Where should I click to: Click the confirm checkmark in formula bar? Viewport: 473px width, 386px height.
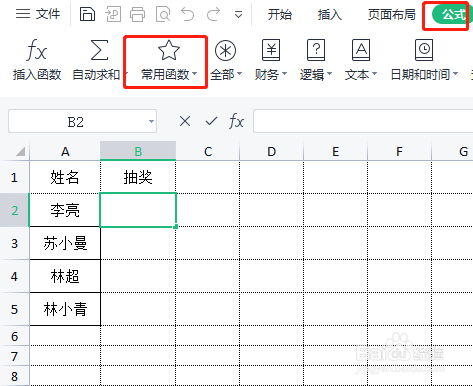tap(211, 121)
